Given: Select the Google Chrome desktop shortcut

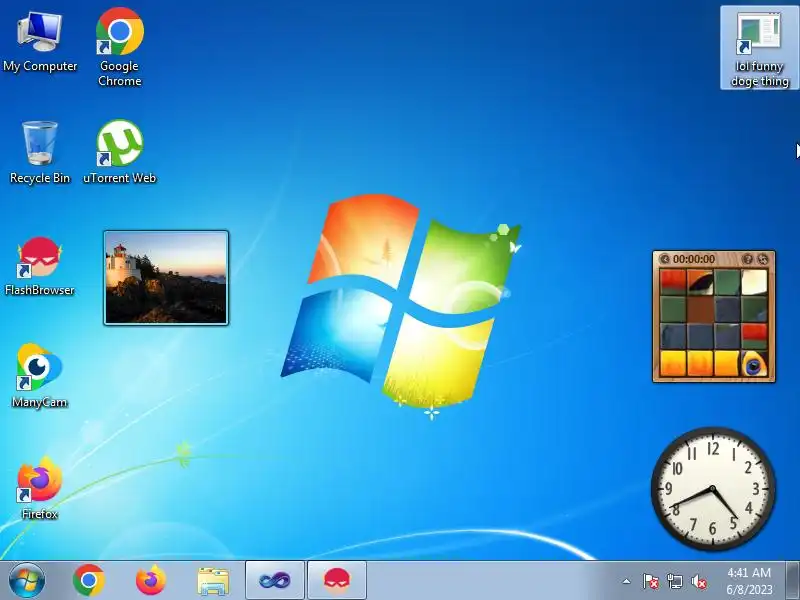Looking at the screenshot, I should click(x=119, y=47).
